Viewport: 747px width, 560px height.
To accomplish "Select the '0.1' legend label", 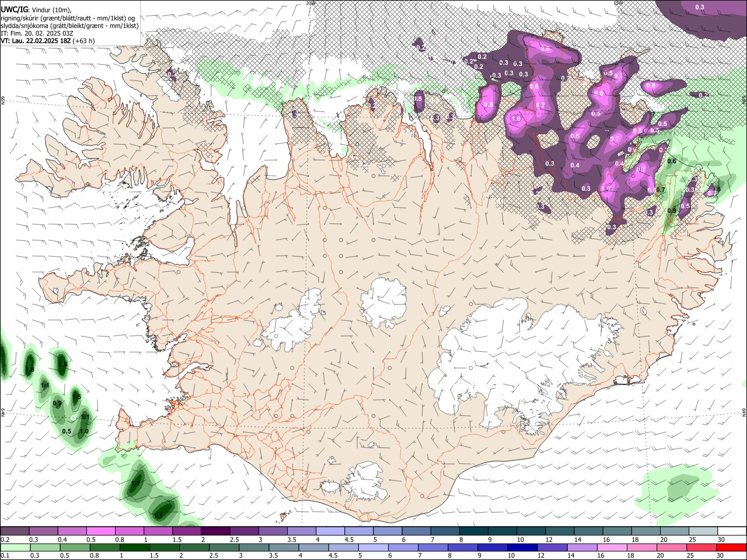I will click(x=5, y=555).
